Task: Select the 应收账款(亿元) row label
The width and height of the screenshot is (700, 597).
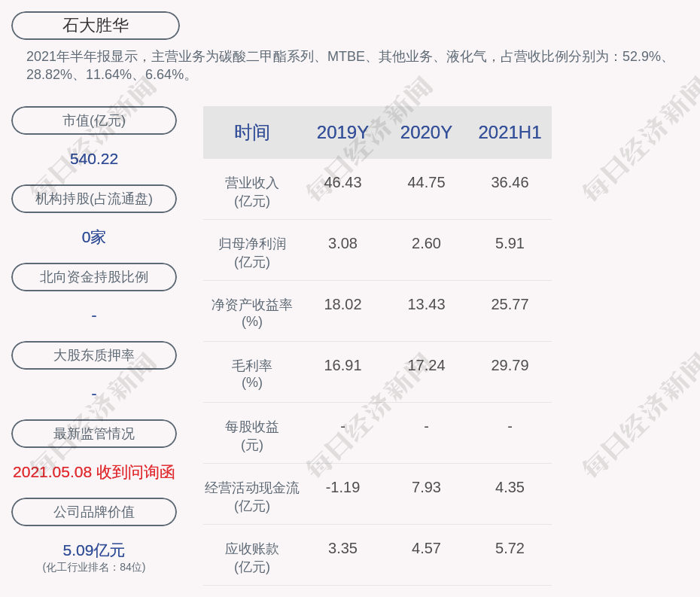Action: pyautogui.click(x=252, y=558)
